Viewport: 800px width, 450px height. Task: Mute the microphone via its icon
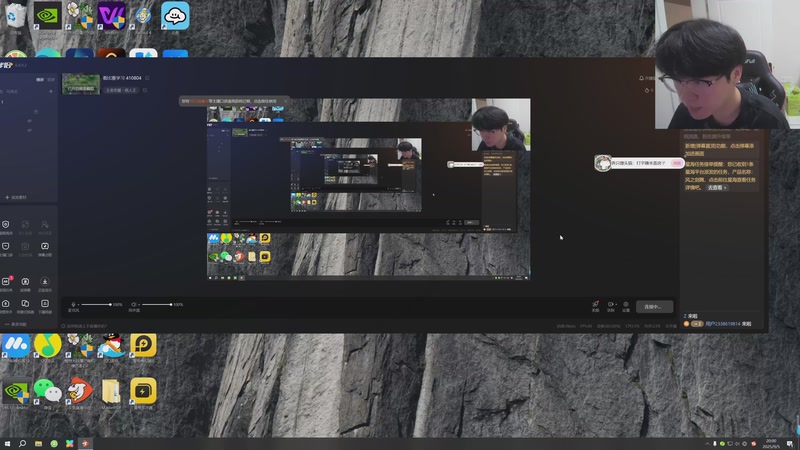pyautogui.click(x=73, y=305)
